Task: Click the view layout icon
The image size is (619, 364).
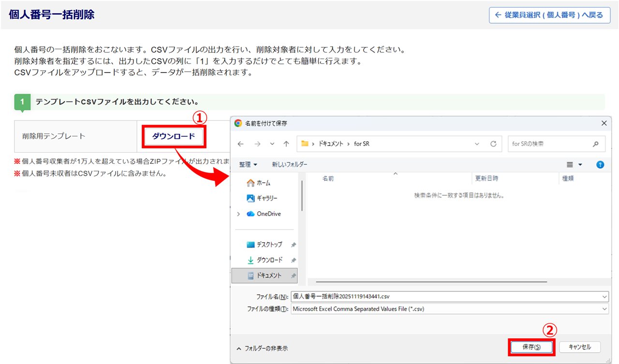Action: [571, 165]
